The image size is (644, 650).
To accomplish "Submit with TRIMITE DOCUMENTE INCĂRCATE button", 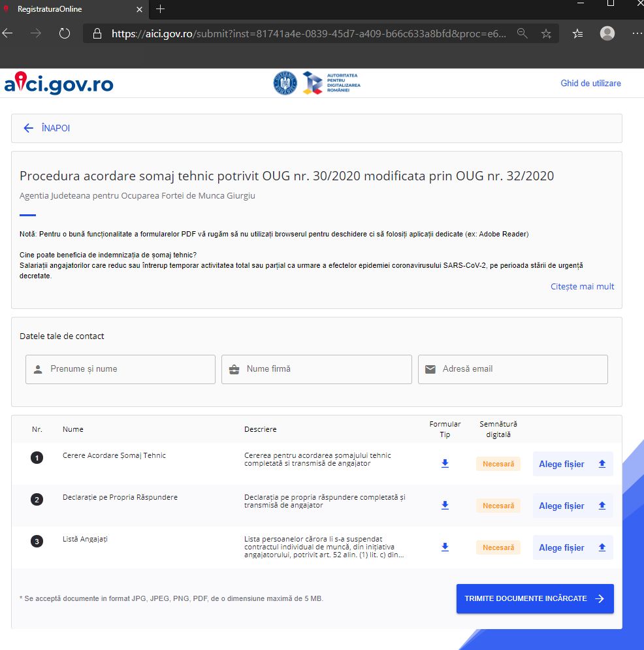I will coord(535,598).
